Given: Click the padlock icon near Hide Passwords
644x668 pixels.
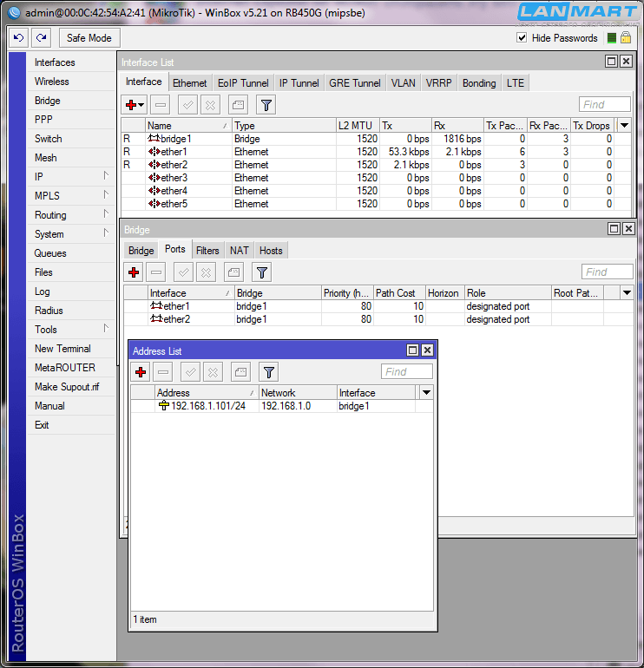Looking at the screenshot, I should point(626,38).
